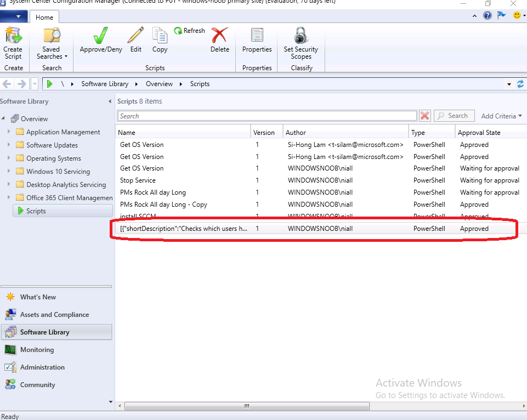Collapse the Overview tree node
This screenshot has height=420, width=527.
click(3, 118)
